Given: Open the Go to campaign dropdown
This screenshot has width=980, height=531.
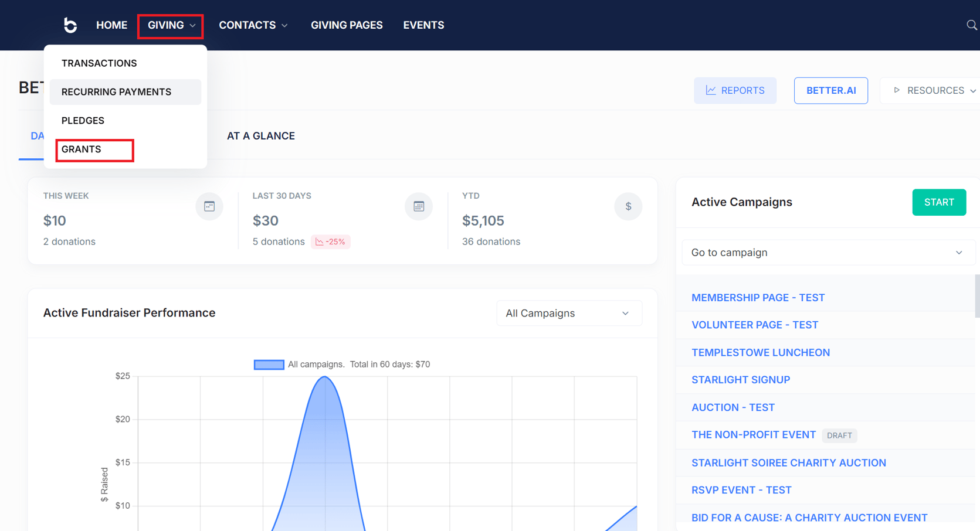Looking at the screenshot, I should click(x=828, y=252).
